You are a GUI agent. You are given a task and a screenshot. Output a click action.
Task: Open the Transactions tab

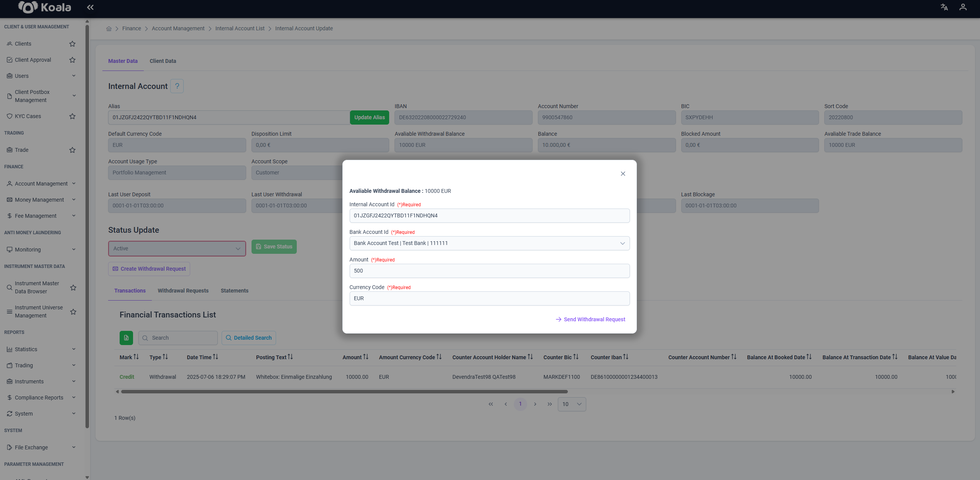pyautogui.click(x=130, y=291)
